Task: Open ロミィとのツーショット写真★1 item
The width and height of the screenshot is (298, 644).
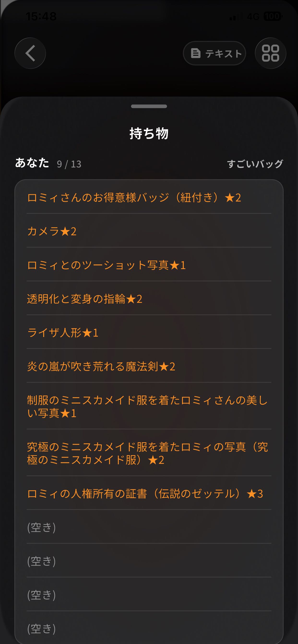Action: coord(149,265)
